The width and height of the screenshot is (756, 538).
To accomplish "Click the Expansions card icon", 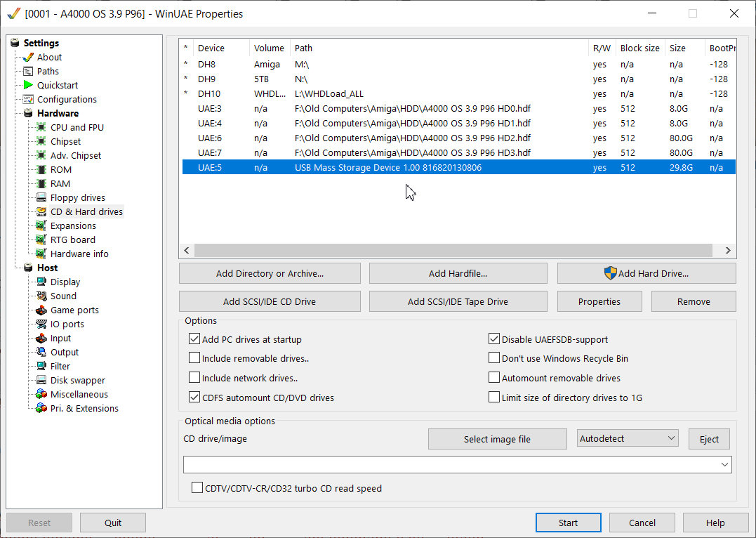I will [x=41, y=226].
